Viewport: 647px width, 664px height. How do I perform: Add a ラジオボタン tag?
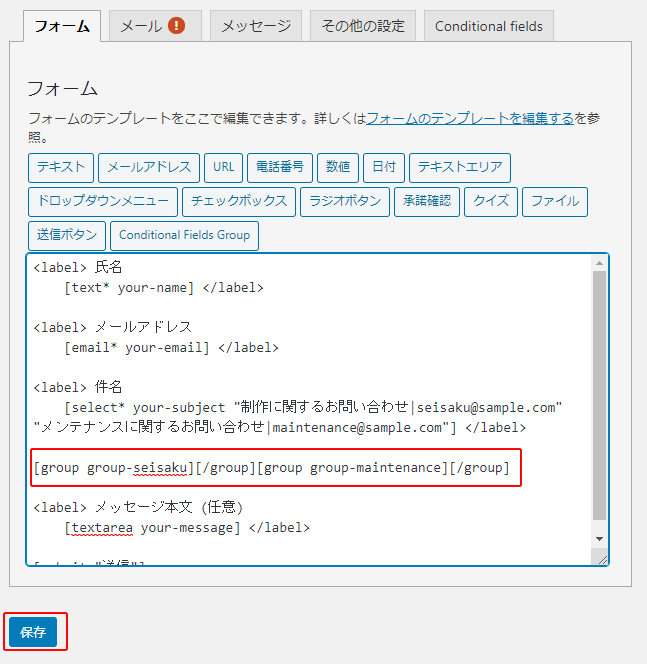point(345,202)
